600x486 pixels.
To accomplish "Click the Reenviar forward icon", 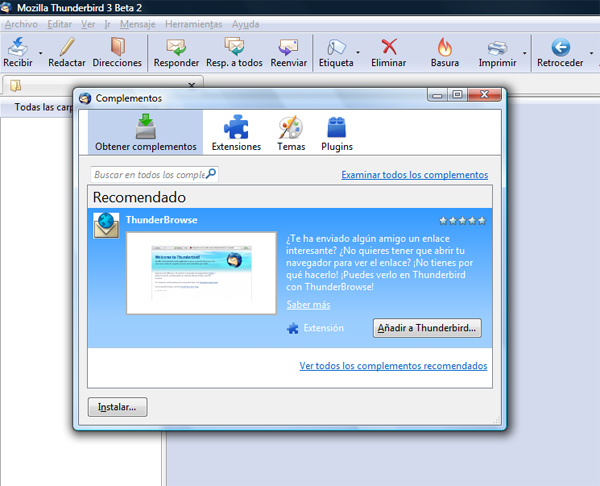I will tap(289, 47).
